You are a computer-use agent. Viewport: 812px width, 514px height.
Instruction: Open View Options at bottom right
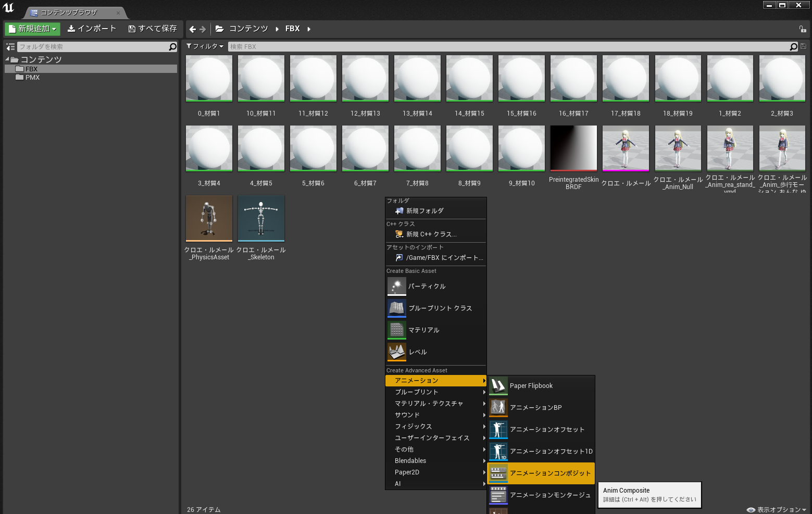(777, 509)
